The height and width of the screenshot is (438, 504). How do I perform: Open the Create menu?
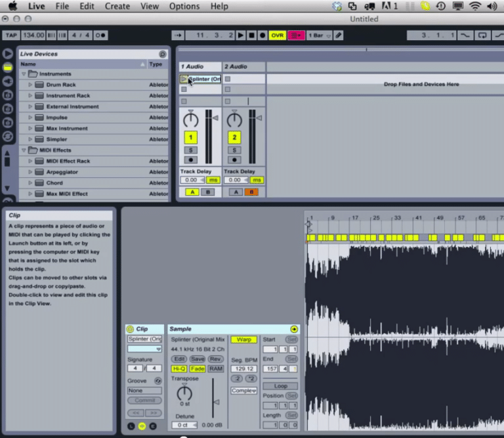[117, 6]
